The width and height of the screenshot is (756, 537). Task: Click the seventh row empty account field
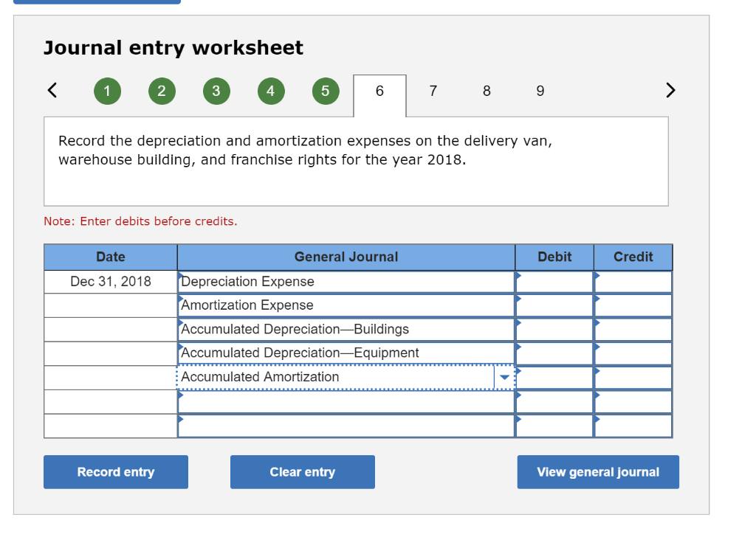(346, 426)
